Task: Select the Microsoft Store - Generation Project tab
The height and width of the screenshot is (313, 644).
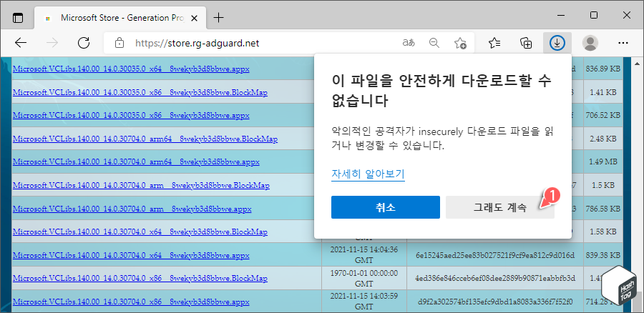Action: coord(121,18)
